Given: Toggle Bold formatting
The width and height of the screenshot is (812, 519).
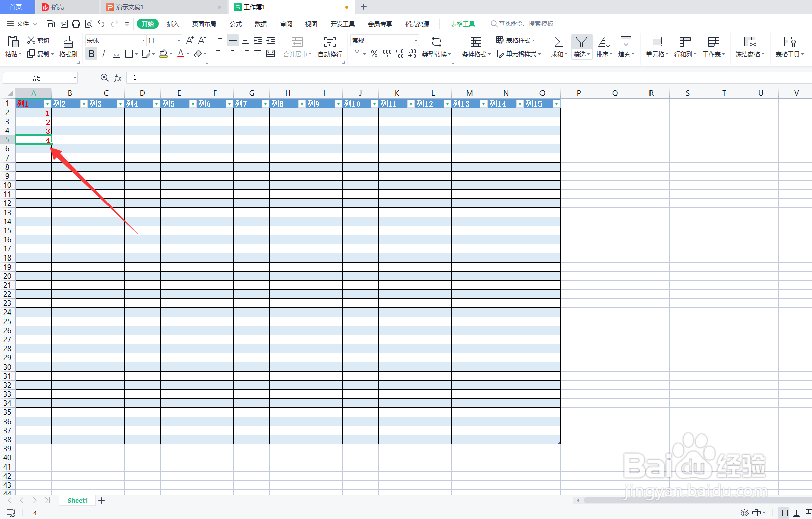Looking at the screenshot, I should pos(91,54).
